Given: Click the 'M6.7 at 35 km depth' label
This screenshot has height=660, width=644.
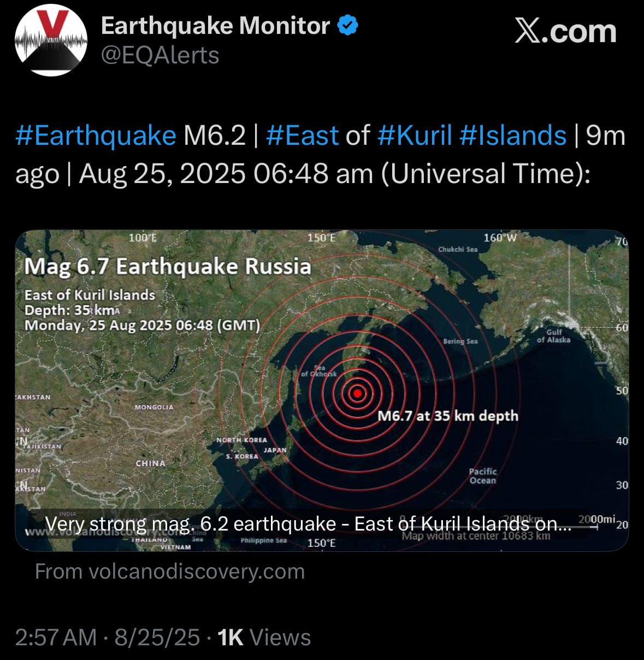Looking at the screenshot, I should click(448, 416).
